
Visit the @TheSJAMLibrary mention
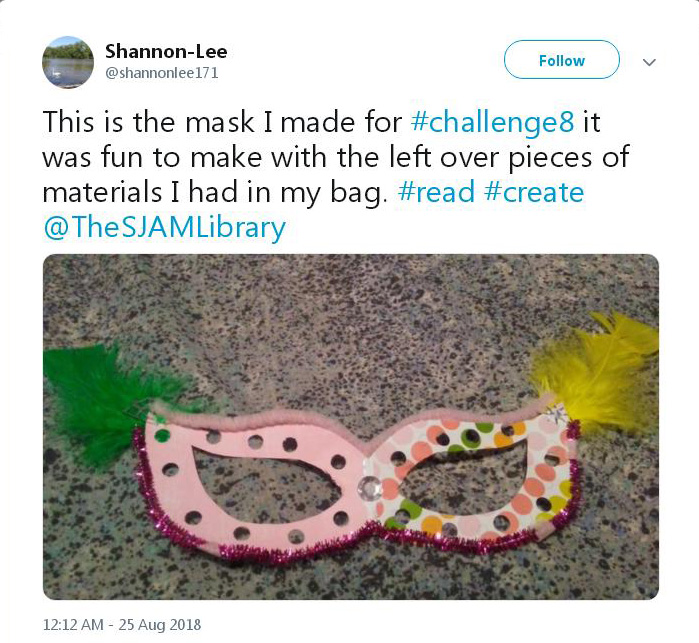pyautogui.click(x=164, y=228)
